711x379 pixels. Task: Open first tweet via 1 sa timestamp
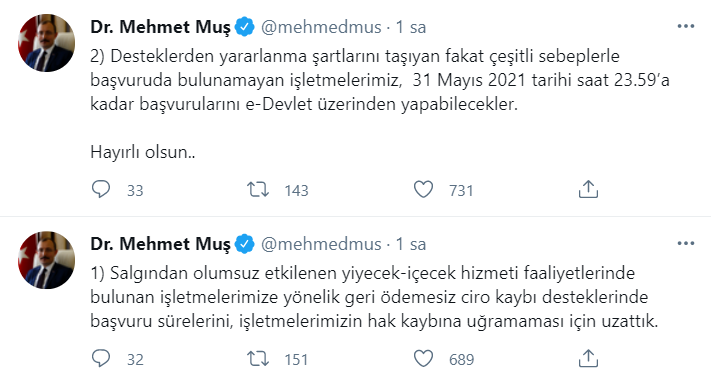411,27
